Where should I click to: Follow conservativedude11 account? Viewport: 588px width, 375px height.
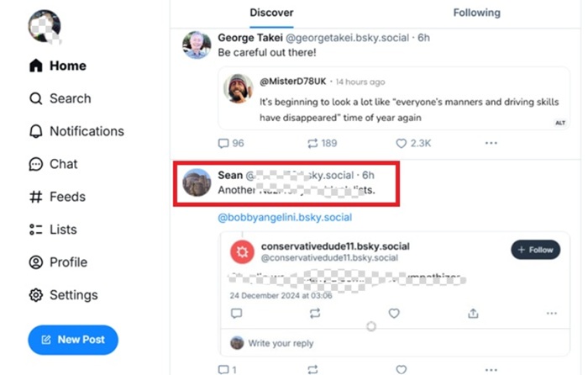click(535, 250)
